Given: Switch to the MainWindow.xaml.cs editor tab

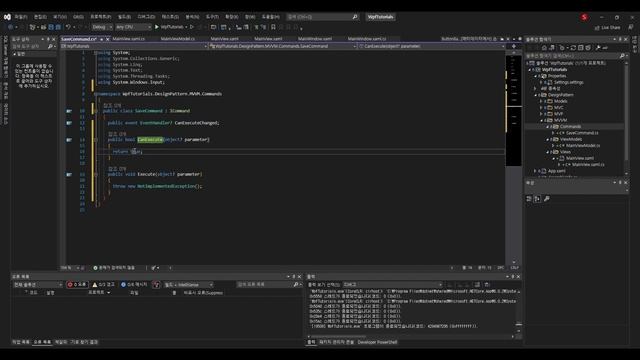Looking at the screenshot, I should pos(366,39).
